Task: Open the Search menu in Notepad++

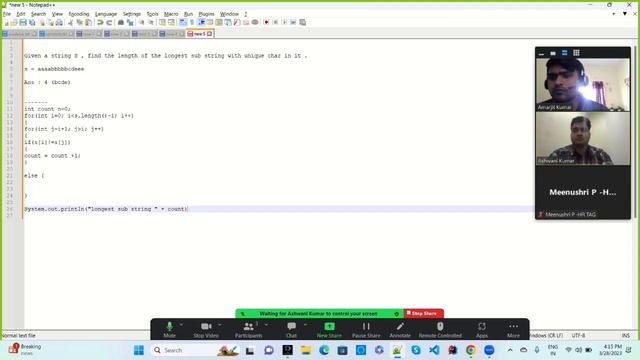Action: (38, 14)
